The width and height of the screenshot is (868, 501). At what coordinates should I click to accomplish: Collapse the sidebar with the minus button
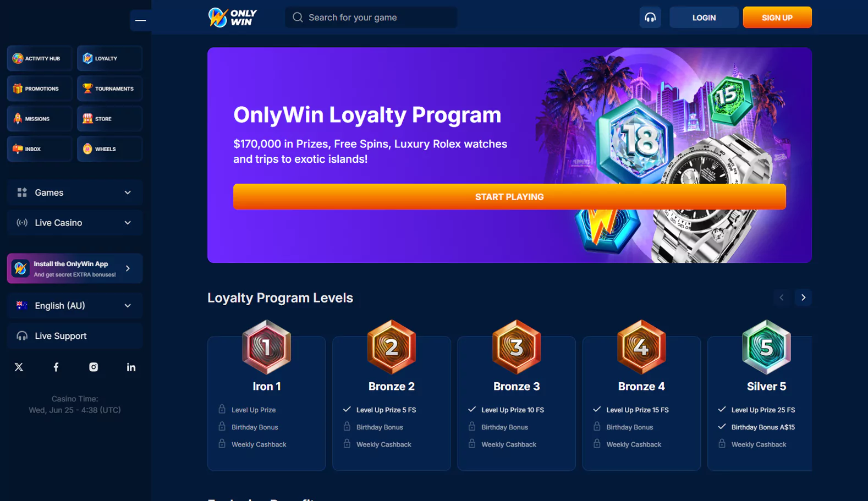(x=141, y=20)
